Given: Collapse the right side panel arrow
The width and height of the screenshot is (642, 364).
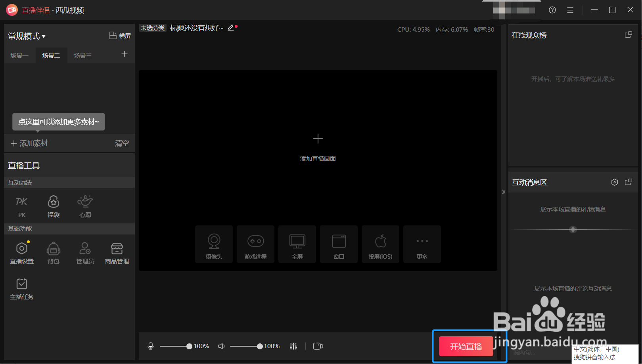Looking at the screenshot, I should [504, 192].
